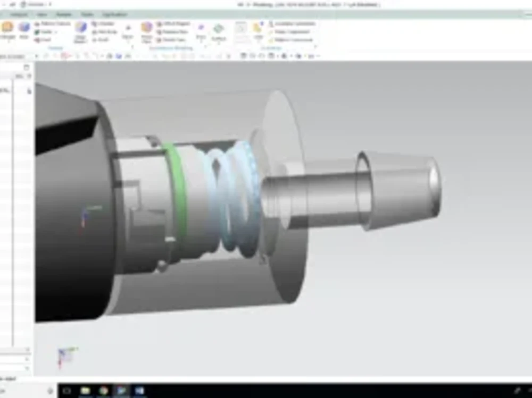This screenshot has width=532, height=398.
Task: Open Word from the taskbar
Action: point(139,391)
